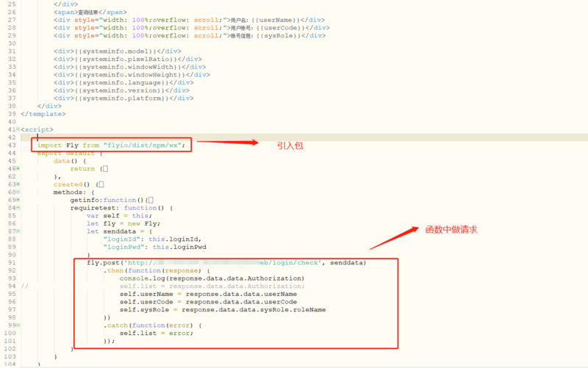Click the folded-code box after 'return {'

(x=105, y=169)
